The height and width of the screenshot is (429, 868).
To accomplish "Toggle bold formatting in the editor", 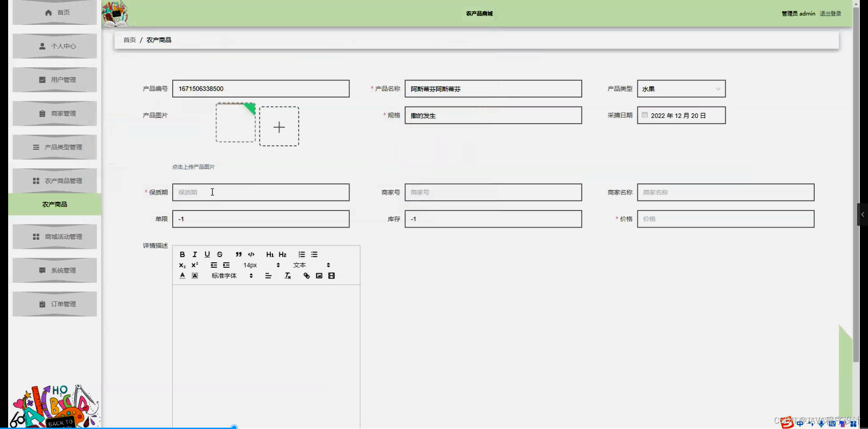I will point(182,254).
